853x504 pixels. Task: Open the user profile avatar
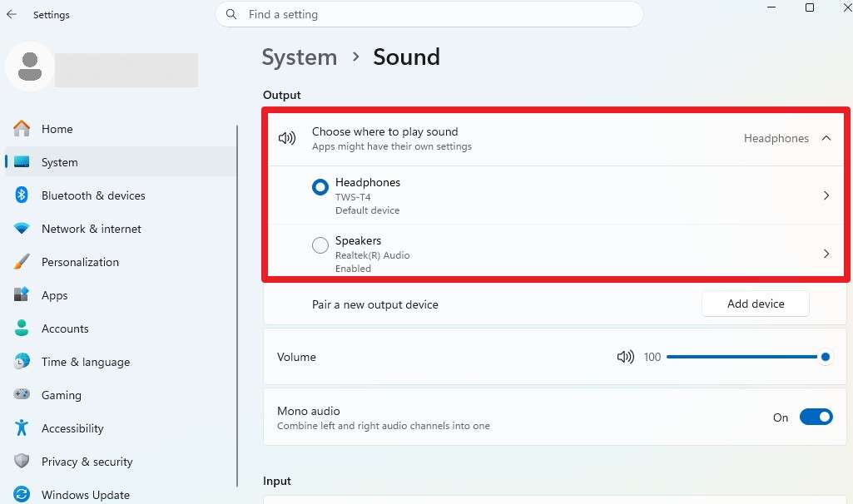(30, 67)
